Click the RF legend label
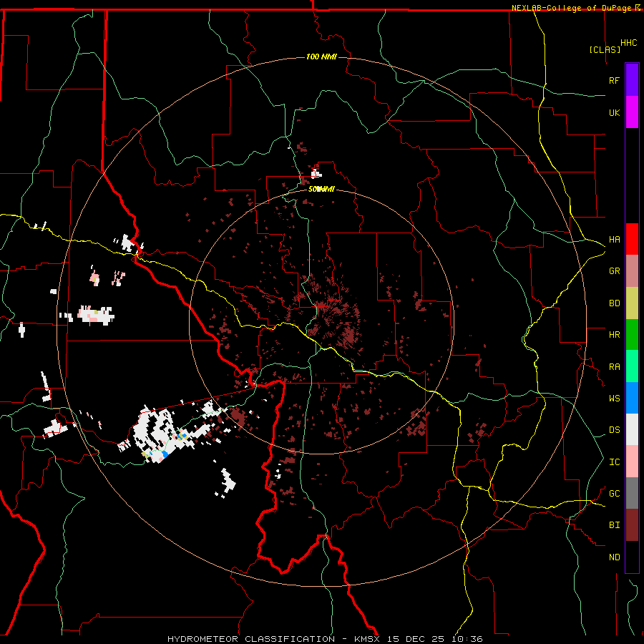The width and height of the screenshot is (644, 644). 614,80
